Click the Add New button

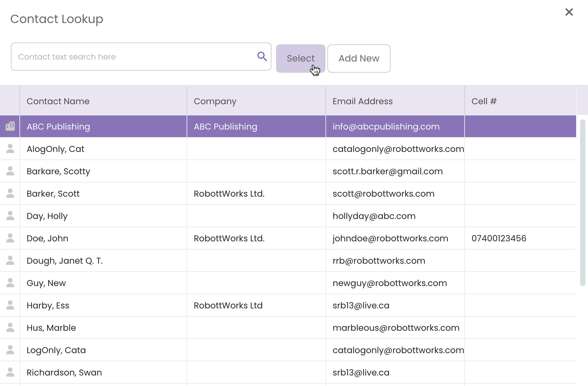359,59
